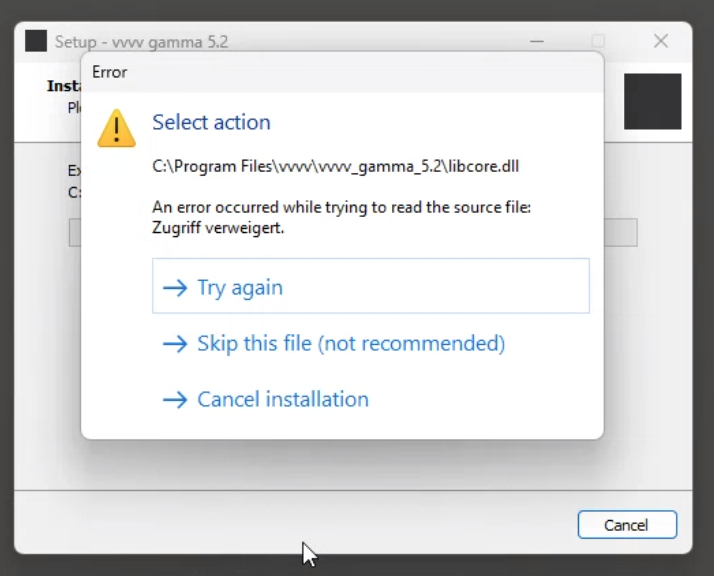This screenshot has height=576, width=714.
Task: Click the yellow warning triangle icon
Action: point(117,128)
